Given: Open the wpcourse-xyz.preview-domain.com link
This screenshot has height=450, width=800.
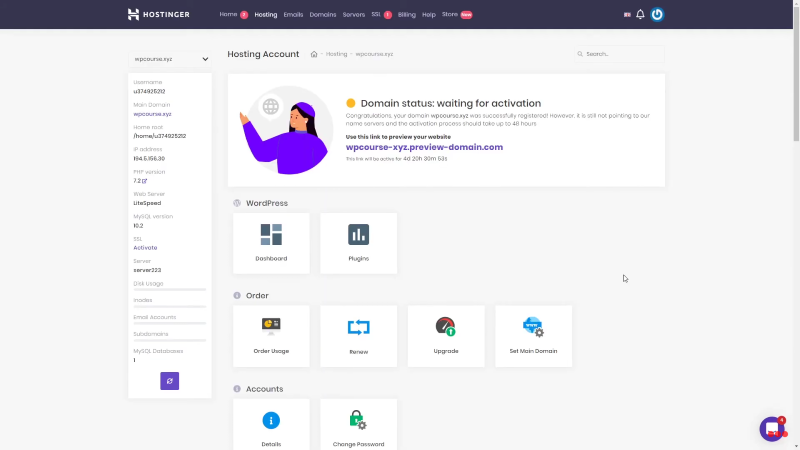Looking at the screenshot, I should pos(424,147).
